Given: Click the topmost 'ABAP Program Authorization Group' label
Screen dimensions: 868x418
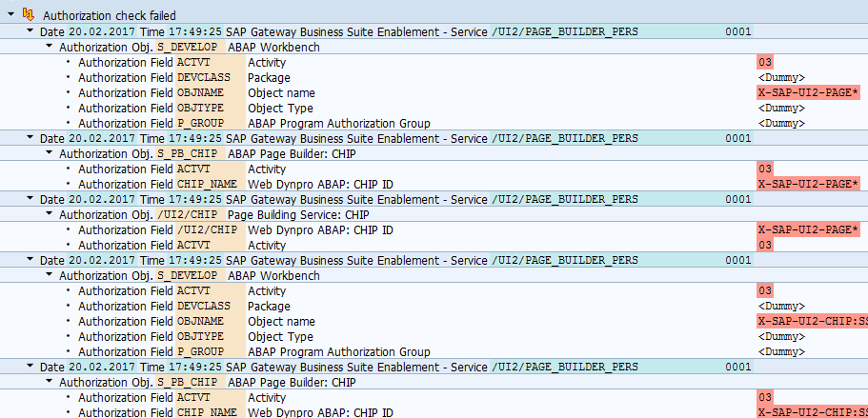Looking at the screenshot, I should pos(339,123).
